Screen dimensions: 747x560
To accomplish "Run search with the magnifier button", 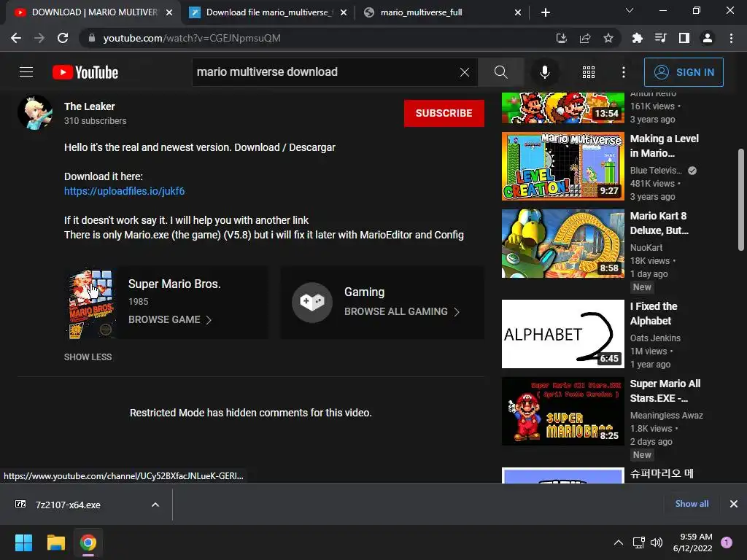I will [x=500, y=72].
